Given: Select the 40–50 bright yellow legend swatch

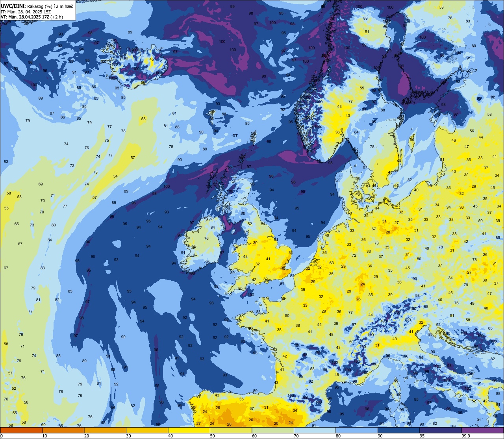Looking at the screenshot, I should 189,430.
